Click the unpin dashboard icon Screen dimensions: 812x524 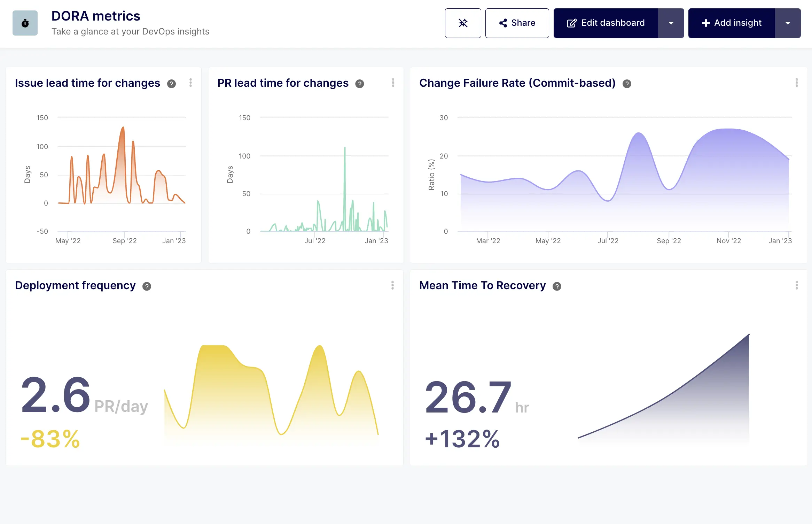(463, 23)
